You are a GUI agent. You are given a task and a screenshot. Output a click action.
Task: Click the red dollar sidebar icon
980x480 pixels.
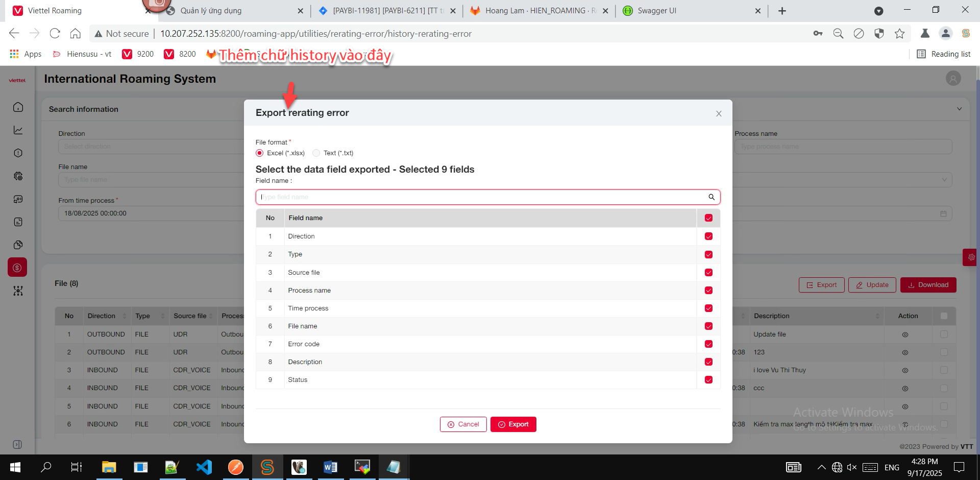pos(17,268)
